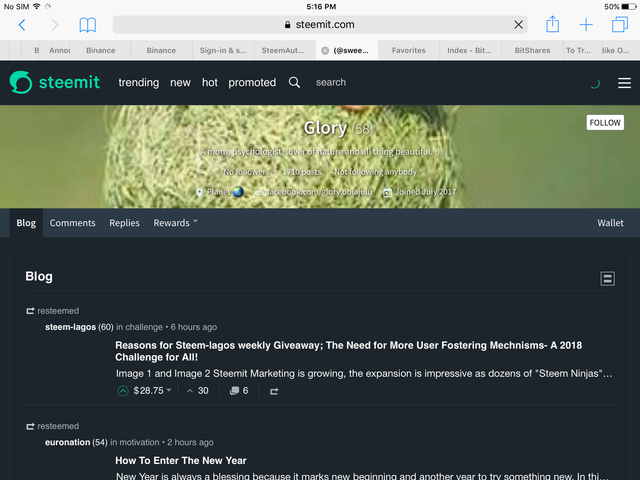The width and height of the screenshot is (640, 480).
Task: Show all tabs overview icon
Action: pyautogui.click(x=620, y=24)
